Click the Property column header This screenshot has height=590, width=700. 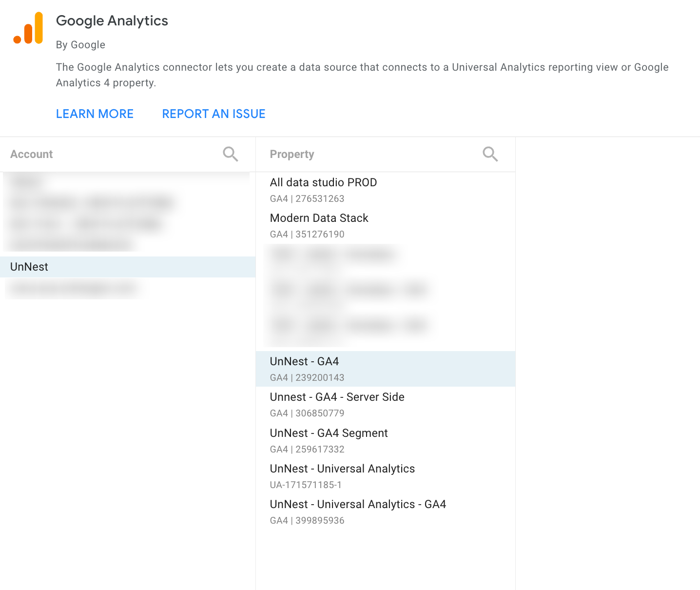click(292, 154)
